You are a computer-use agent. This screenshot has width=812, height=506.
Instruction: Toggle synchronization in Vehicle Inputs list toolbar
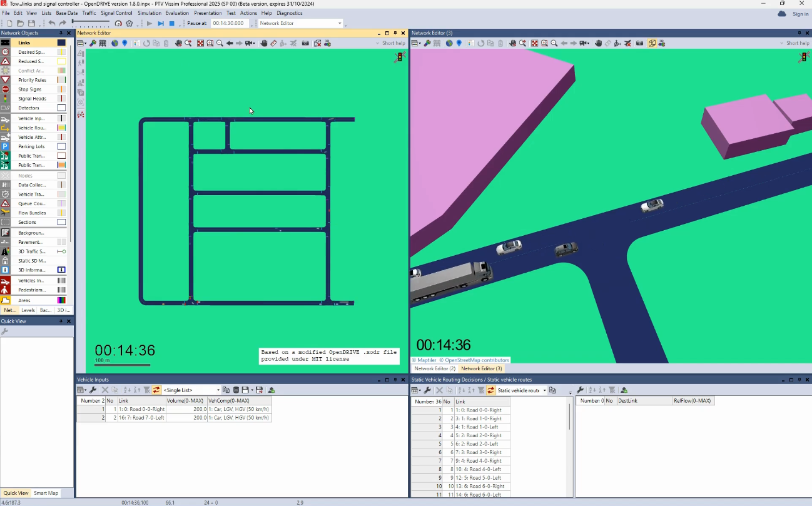pos(156,390)
